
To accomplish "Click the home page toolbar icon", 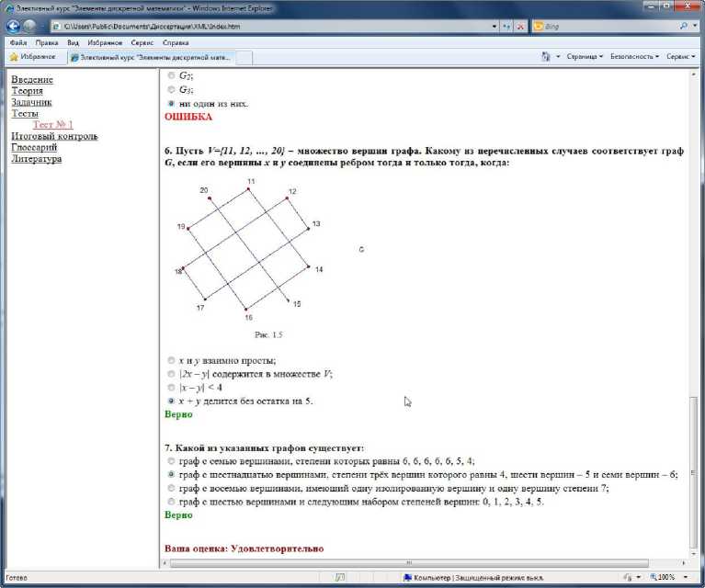I will [546, 57].
